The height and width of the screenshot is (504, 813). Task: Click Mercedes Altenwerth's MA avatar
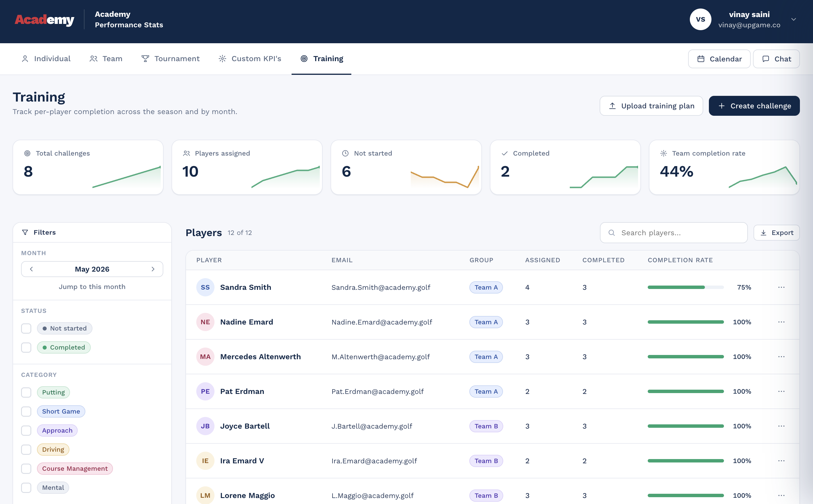pos(205,357)
